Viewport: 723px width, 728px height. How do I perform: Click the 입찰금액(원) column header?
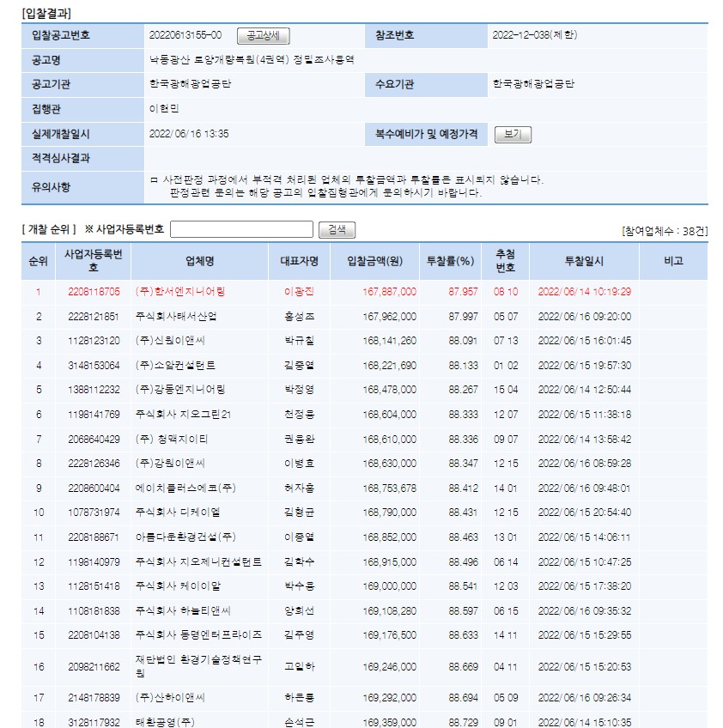click(x=374, y=261)
